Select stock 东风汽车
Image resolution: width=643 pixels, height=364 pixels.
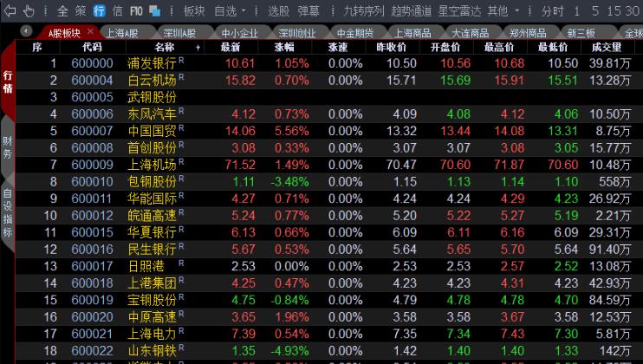152,114
